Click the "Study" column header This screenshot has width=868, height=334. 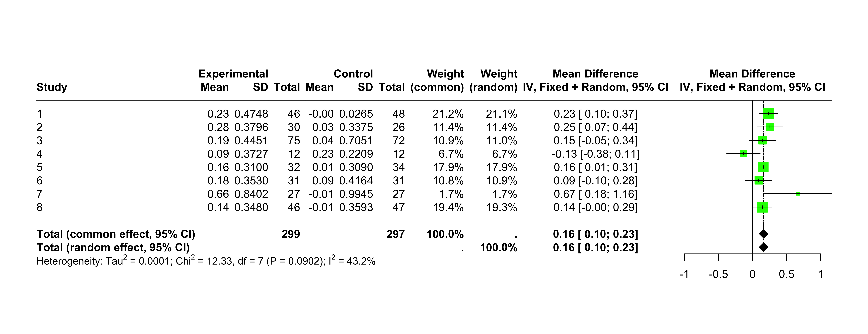click(x=52, y=87)
